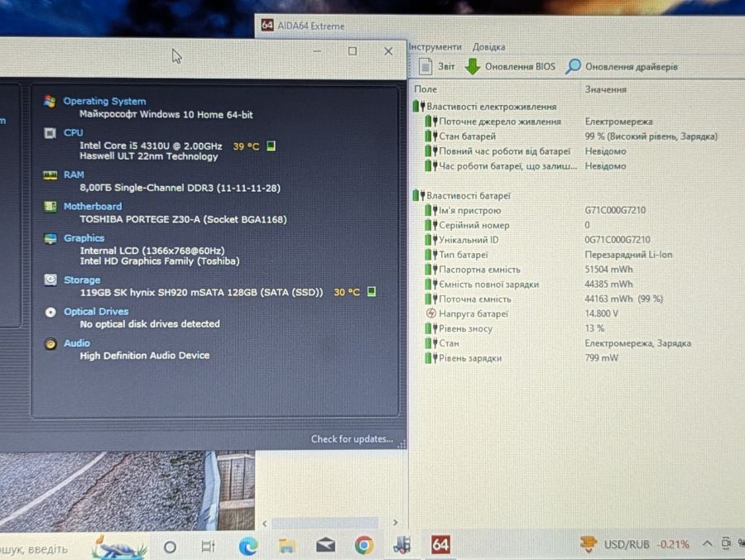This screenshot has height=560, width=745.
Task: Click the 51504 mWh value
Action: [608, 269]
